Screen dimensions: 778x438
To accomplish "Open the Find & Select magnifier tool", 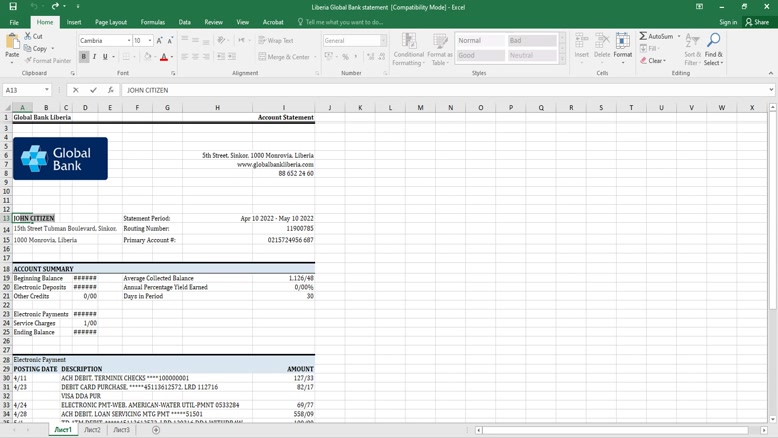I will coord(713,41).
